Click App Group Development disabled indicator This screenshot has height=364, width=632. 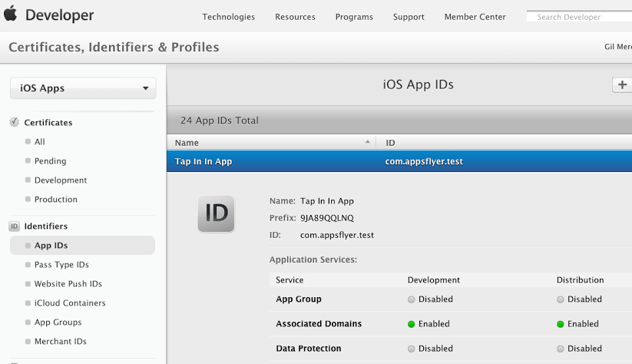point(411,299)
